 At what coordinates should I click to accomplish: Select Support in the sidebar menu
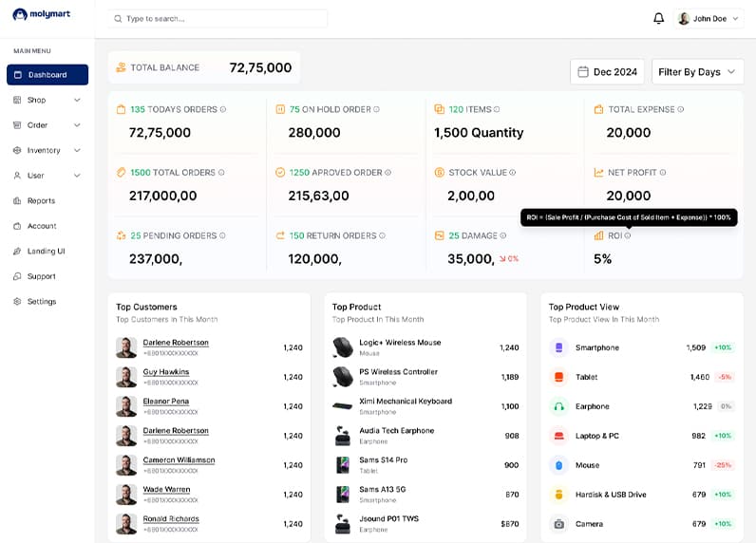(41, 276)
